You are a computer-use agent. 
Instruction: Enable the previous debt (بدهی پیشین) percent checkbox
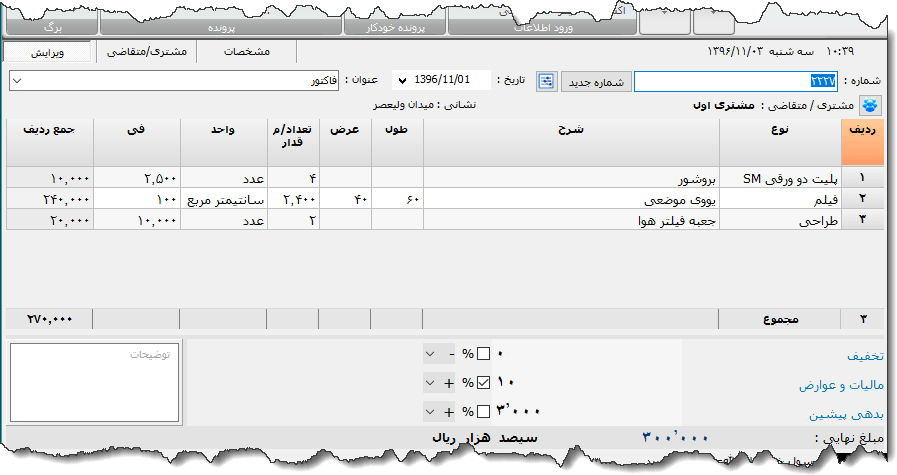[x=484, y=412]
